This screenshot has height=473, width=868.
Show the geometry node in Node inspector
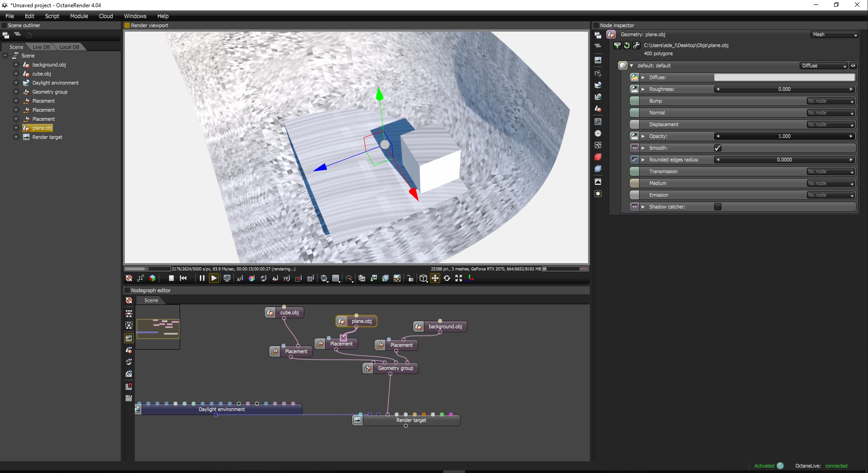click(x=598, y=109)
